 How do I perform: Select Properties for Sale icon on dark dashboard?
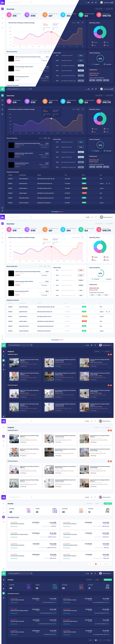(x=45, y=102)
